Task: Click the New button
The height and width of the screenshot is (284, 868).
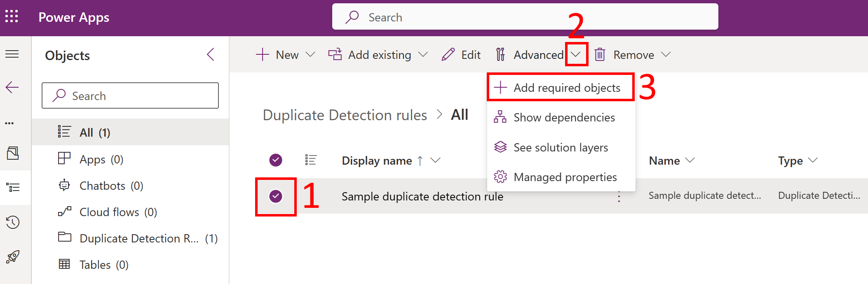Action: click(x=277, y=55)
